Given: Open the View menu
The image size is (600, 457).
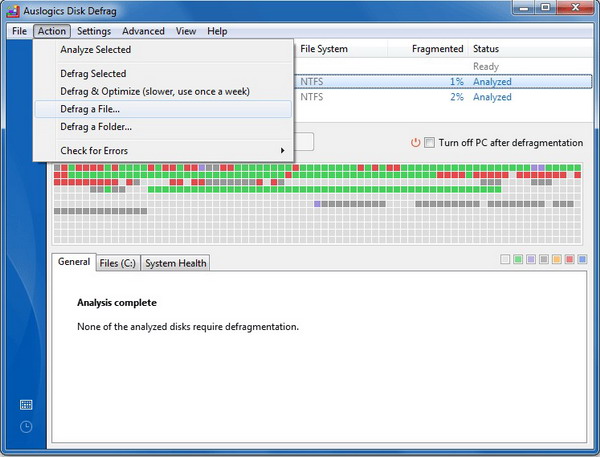Looking at the screenshot, I should (186, 31).
